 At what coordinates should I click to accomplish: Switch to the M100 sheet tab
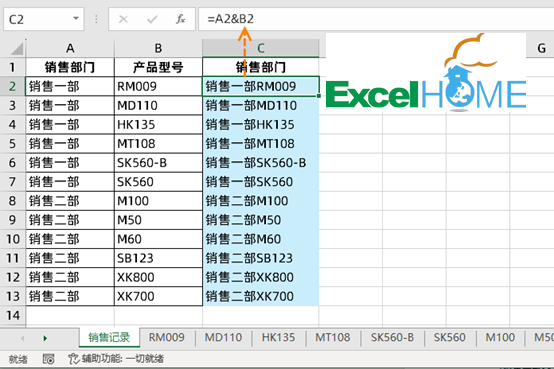click(500, 338)
